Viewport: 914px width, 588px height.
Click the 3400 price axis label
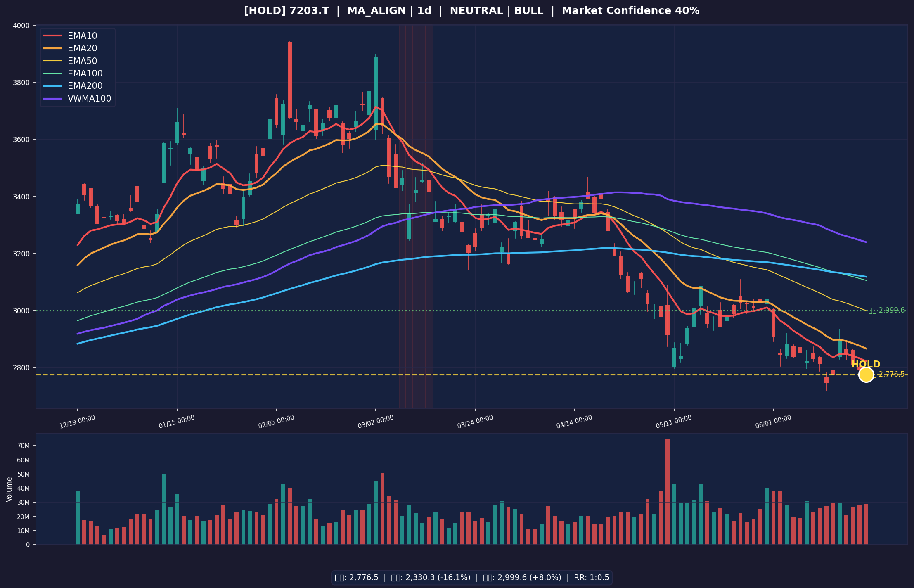[x=22, y=197]
